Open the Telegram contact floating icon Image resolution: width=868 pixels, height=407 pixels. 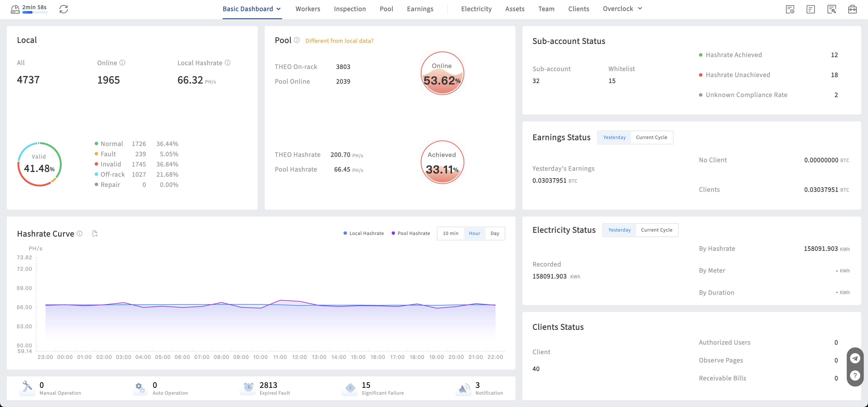[855, 358]
